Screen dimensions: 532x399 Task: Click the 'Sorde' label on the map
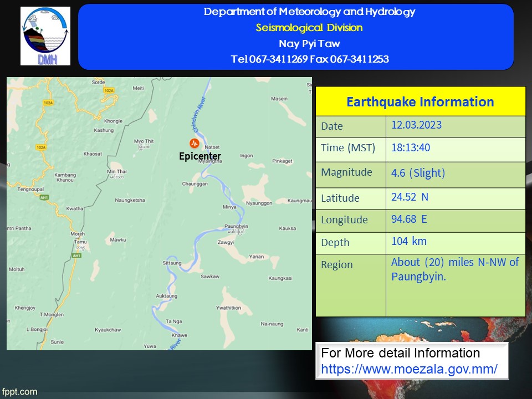(99, 82)
